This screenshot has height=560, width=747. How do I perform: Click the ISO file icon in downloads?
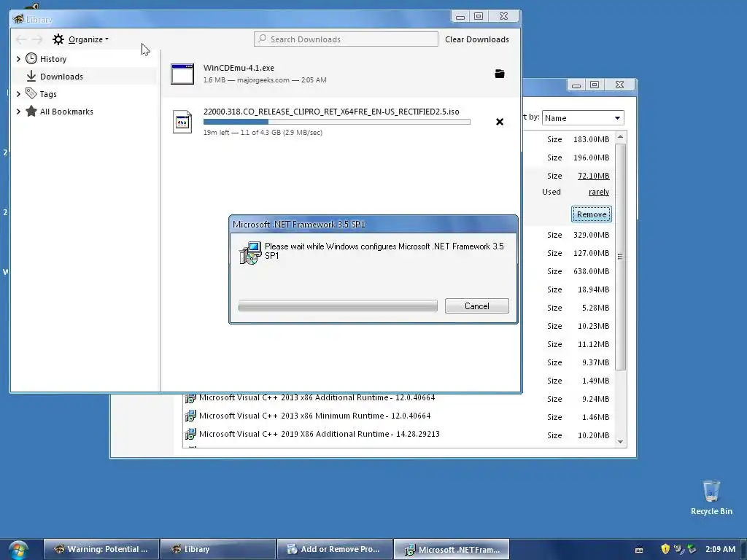[x=182, y=122]
